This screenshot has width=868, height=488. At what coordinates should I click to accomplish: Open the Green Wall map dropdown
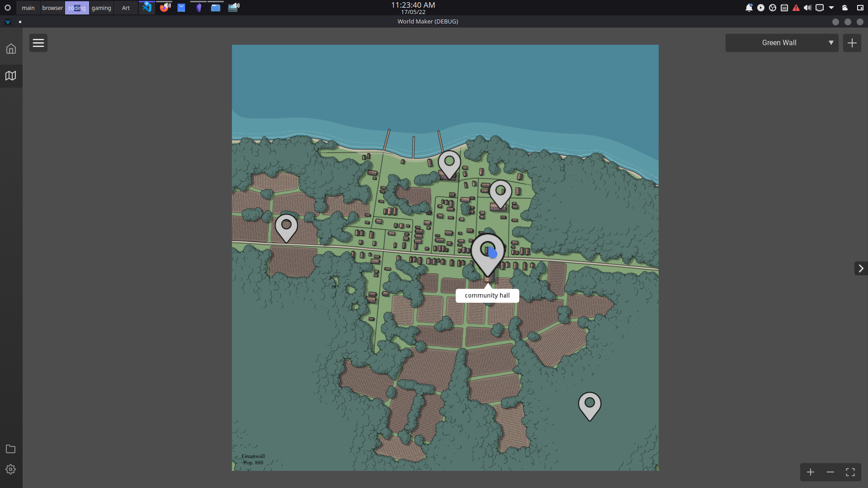pyautogui.click(x=782, y=43)
